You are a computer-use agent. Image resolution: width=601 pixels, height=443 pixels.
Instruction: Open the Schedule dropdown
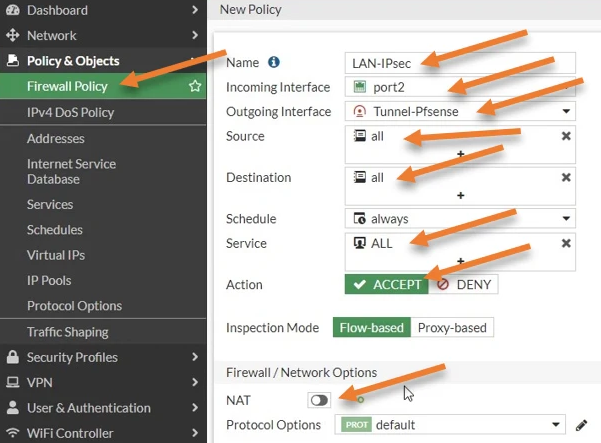tap(460, 219)
